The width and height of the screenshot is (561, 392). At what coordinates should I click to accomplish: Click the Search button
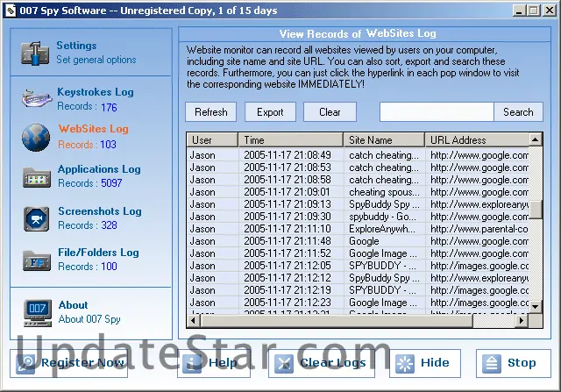click(x=518, y=112)
